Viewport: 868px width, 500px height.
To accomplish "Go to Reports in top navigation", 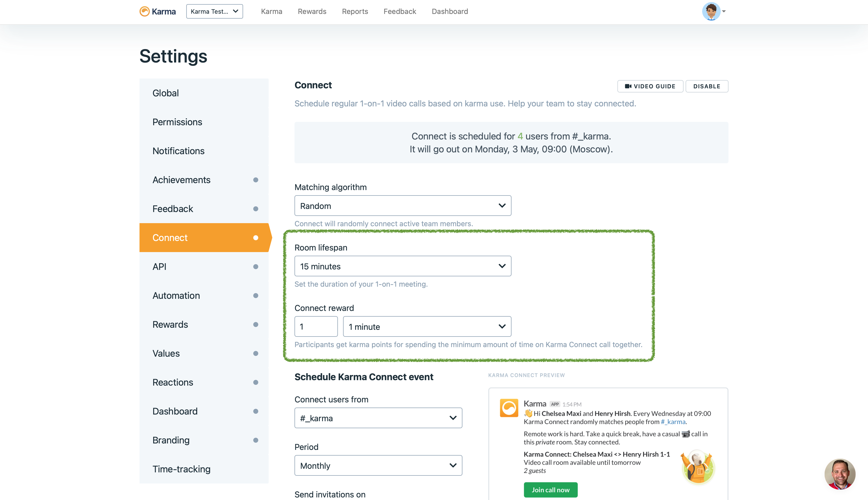I will click(355, 11).
